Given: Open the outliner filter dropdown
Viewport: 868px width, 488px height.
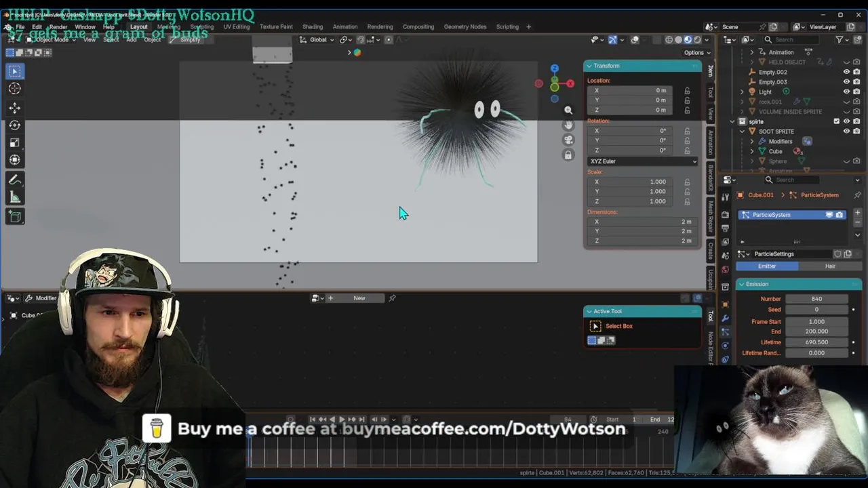Looking at the screenshot, I should click(841, 40).
